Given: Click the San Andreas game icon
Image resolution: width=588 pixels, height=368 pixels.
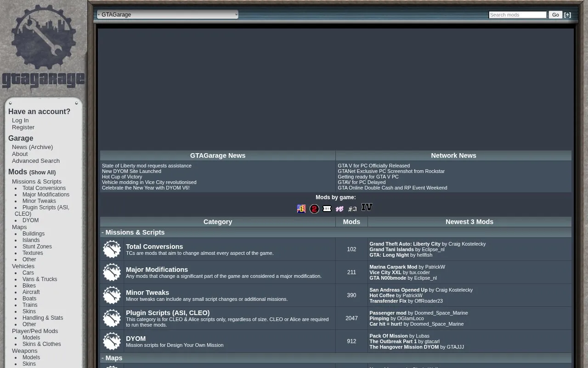Looking at the screenshot, I should 352,209.
